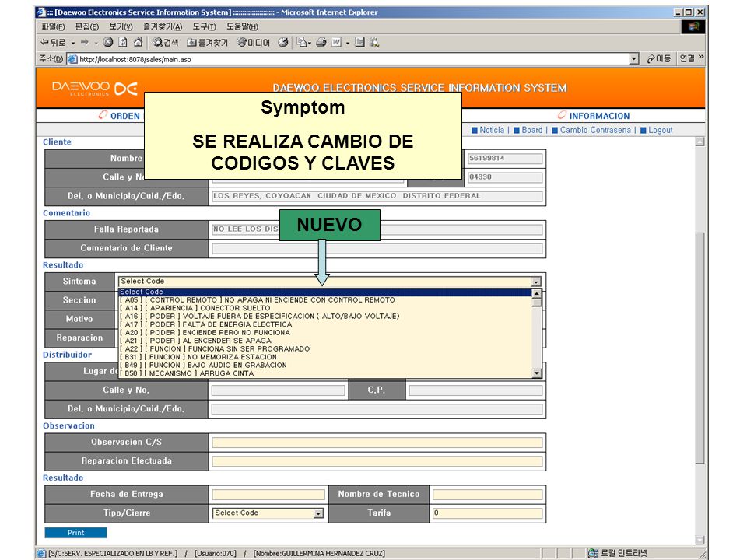Open the Tipo/Cierre Select Code dropdown

[318, 513]
